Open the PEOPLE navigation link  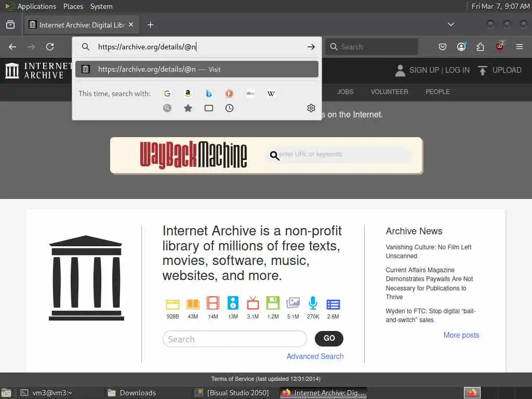[437, 91]
